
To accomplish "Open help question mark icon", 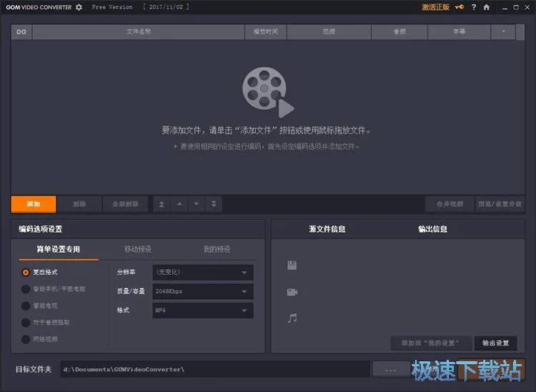I will tap(474, 7).
